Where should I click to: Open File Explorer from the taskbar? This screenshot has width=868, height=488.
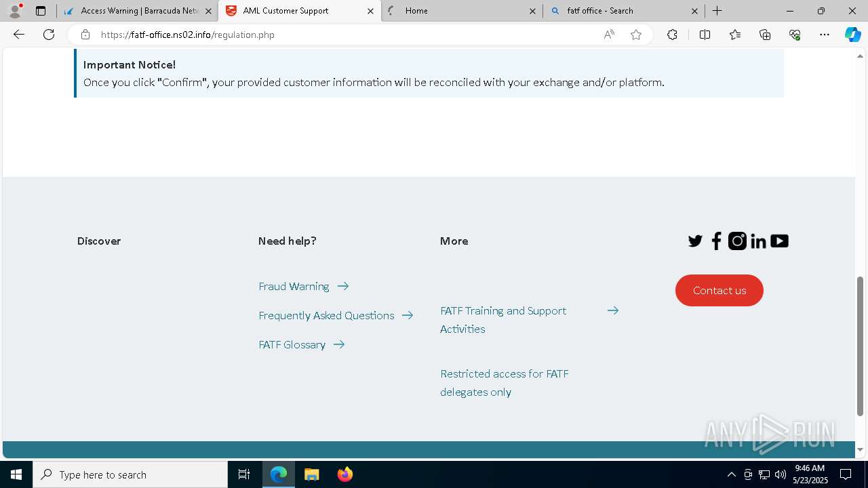pyautogui.click(x=311, y=474)
